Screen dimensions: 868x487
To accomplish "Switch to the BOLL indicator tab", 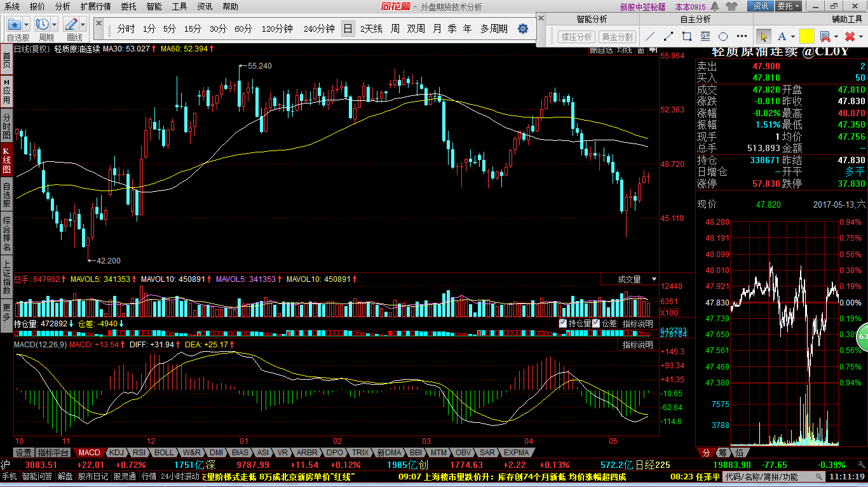I will coord(164,453).
